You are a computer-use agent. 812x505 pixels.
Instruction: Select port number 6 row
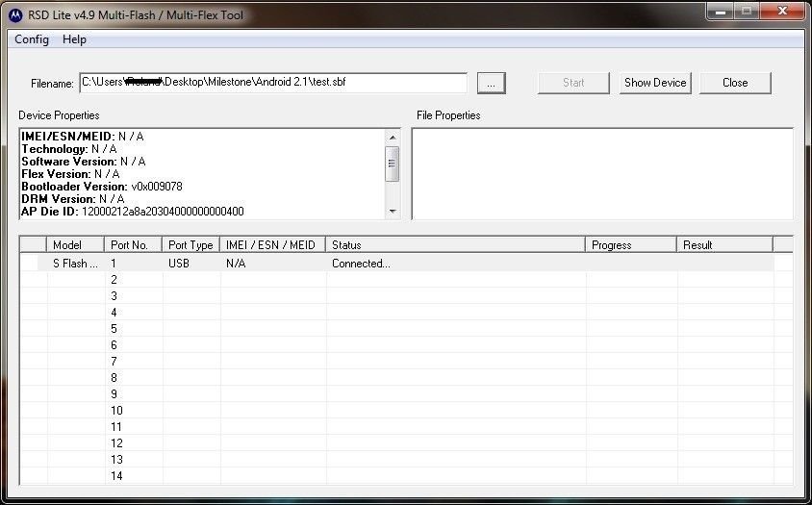coord(406,345)
